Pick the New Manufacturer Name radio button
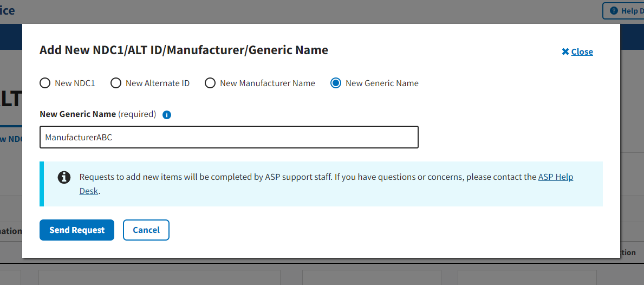This screenshot has width=644, height=285. coord(210,83)
